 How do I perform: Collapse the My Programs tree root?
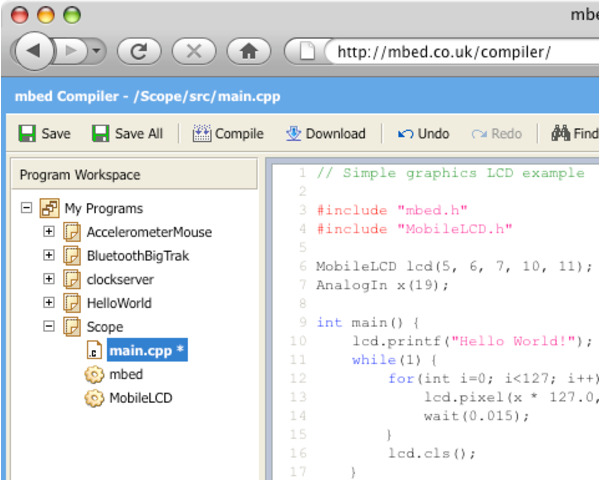tap(26, 209)
